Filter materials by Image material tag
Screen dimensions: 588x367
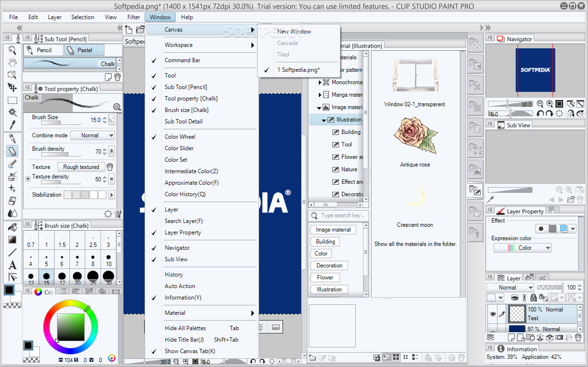333,230
